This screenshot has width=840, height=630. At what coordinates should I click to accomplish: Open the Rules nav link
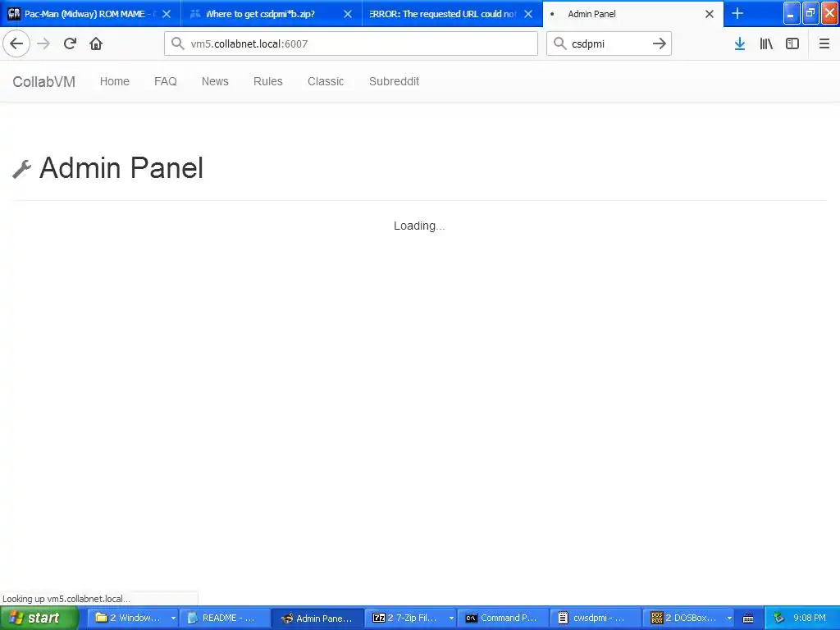(268, 81)
